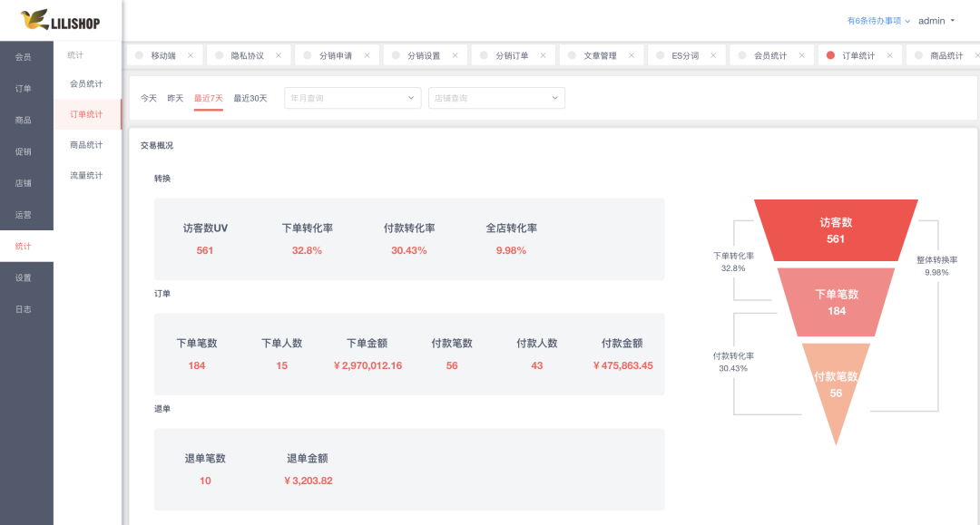Select the 昨天 date filter

tap(174, 97)
